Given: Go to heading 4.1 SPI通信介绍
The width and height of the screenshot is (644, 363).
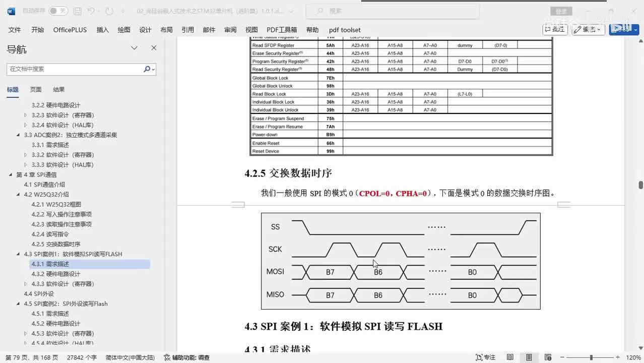Looking at the screenshot, I should (45, 185).
